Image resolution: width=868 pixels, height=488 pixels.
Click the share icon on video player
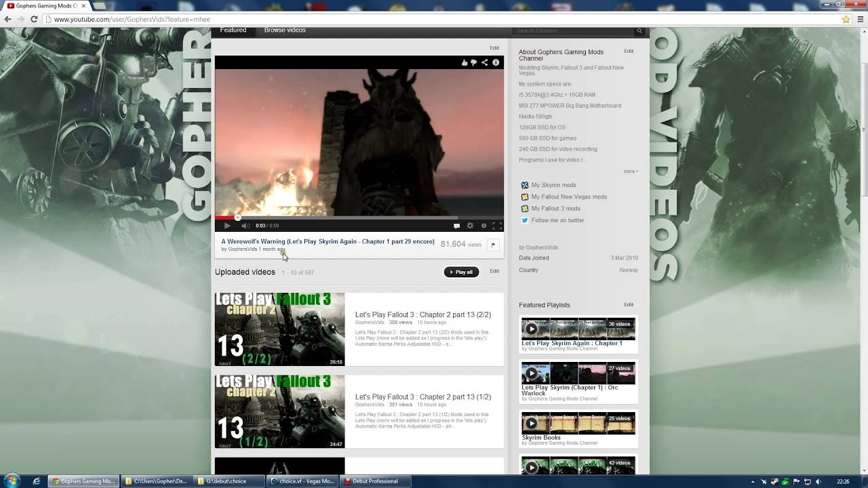484,62
